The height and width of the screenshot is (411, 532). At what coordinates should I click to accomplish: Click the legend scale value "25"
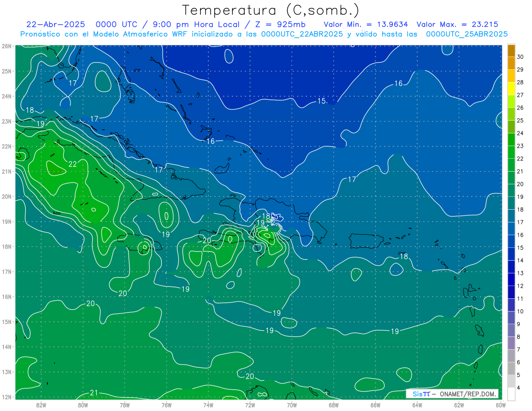(x=520, y=121)
